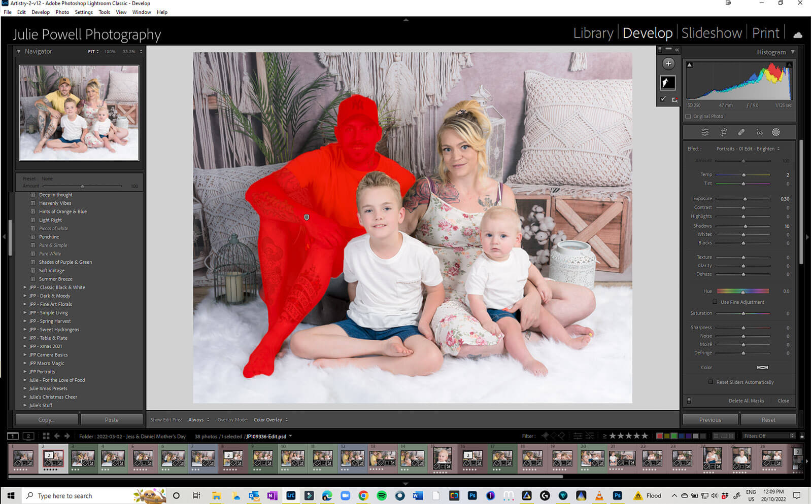Image resolution: width=812 pixels, height=504 pixels.
Task: Click the red color label filter swatch
Action: [659, 436]
